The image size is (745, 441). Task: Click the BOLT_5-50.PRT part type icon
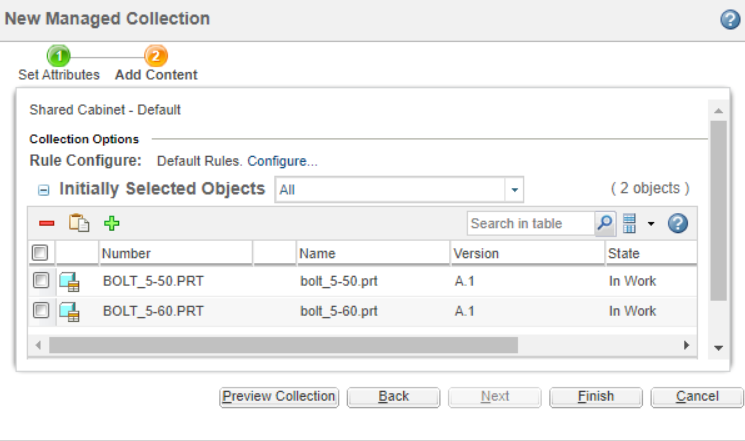coord(69,281)
